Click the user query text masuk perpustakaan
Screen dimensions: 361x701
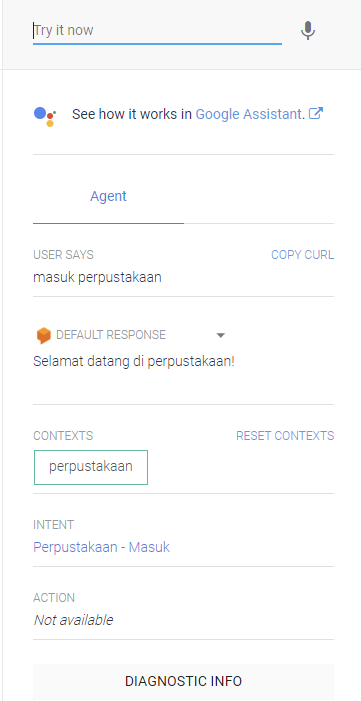98,278
